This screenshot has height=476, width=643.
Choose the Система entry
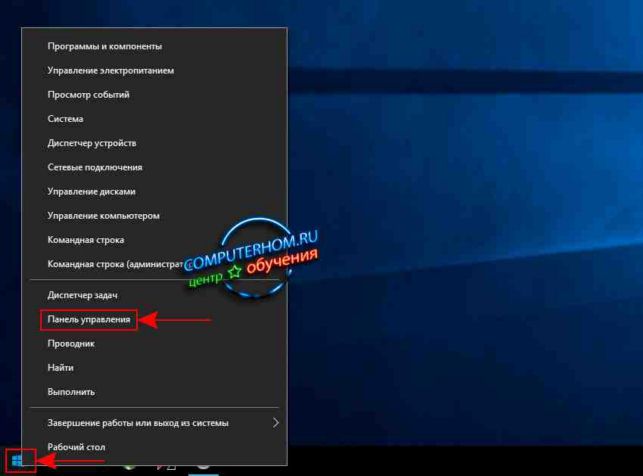(154, 119)
